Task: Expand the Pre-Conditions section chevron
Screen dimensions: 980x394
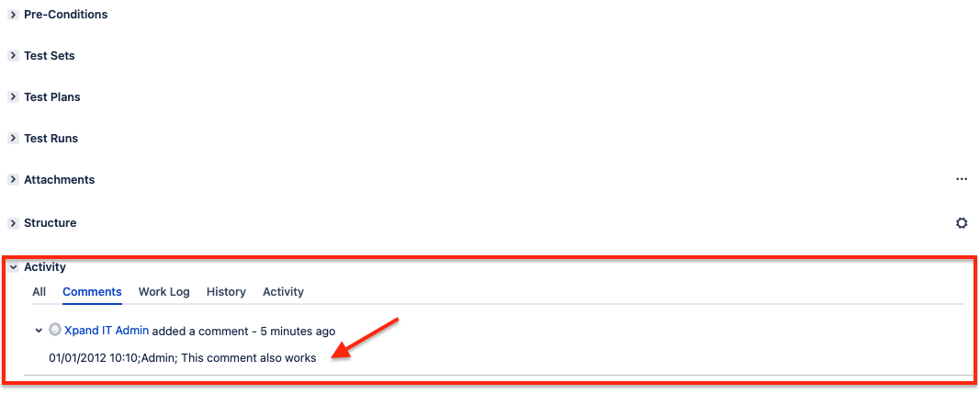Action: (x=13, y=15)
